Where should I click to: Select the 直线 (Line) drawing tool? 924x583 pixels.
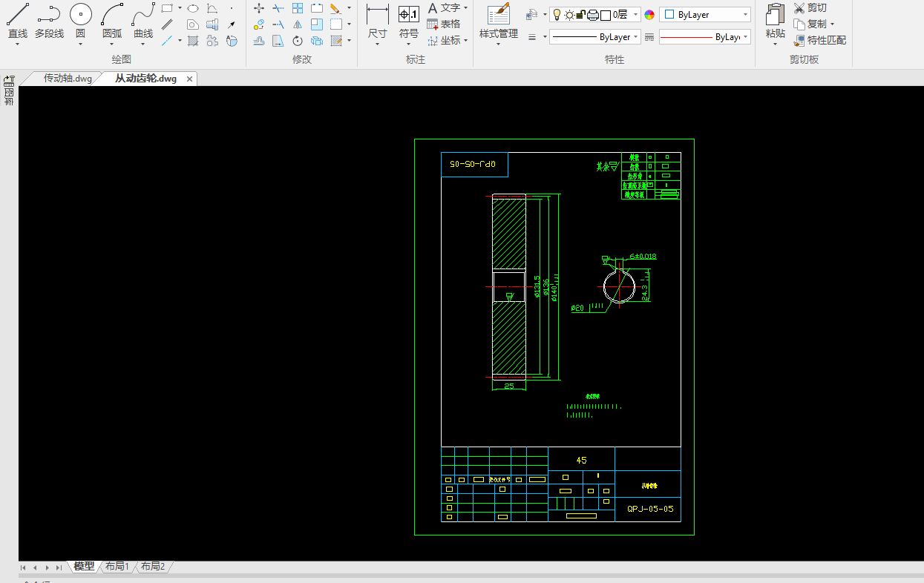pos(17,15)
